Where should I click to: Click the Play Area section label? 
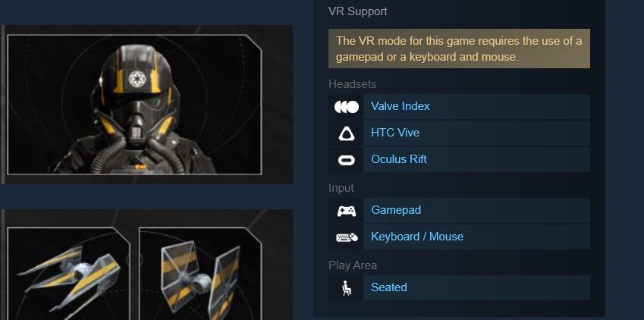point(353,265)
